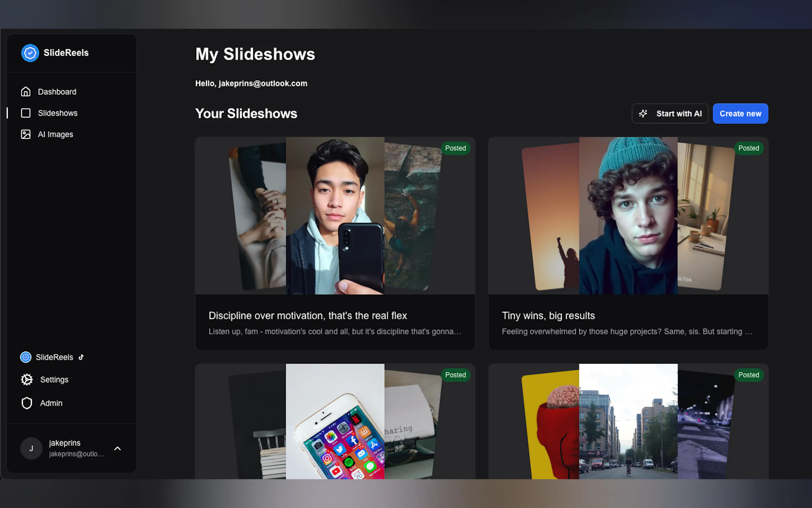Select the AI Images menu item
Screen dimensions: 812x508
pyautogui.click(x=55, y=134)
